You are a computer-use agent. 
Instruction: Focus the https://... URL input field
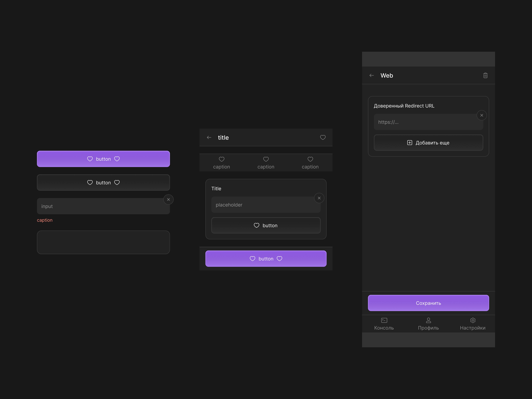(x=428, y=122)
